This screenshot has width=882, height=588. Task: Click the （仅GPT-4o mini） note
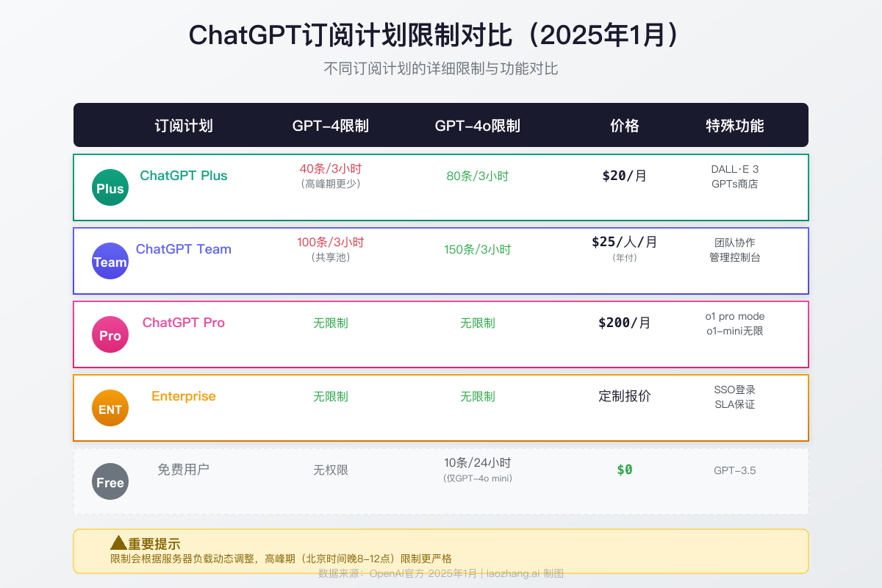[x=478, y=478]
